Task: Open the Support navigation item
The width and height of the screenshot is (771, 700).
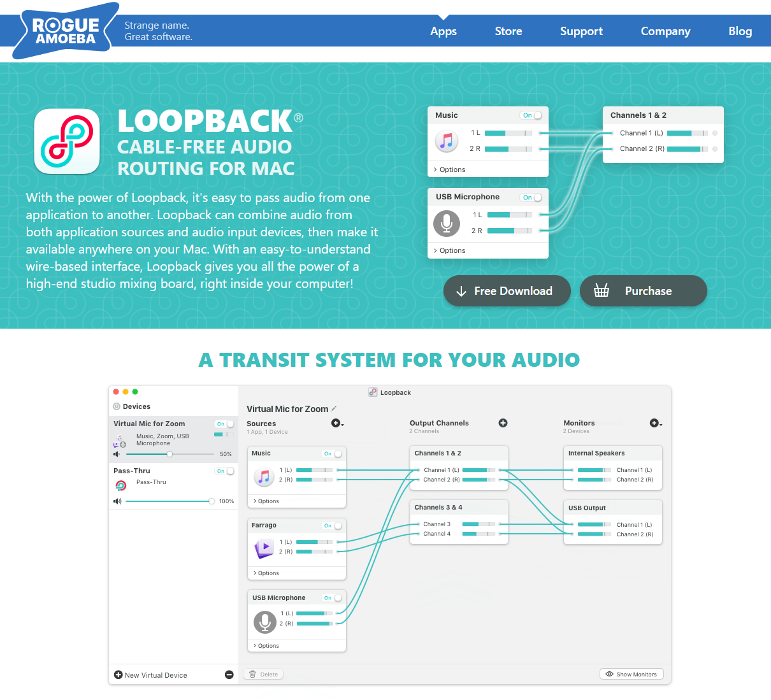Action: point(581,31)
